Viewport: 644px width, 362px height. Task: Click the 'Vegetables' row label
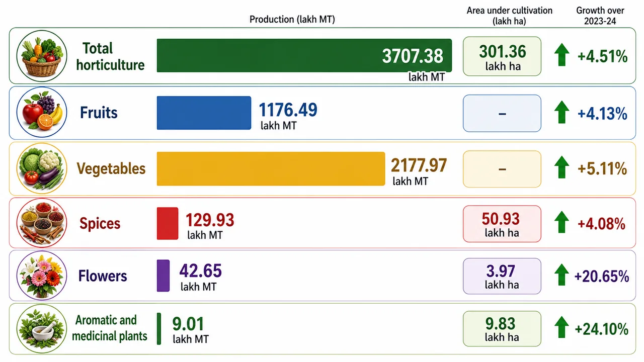(x=111, y=168)
